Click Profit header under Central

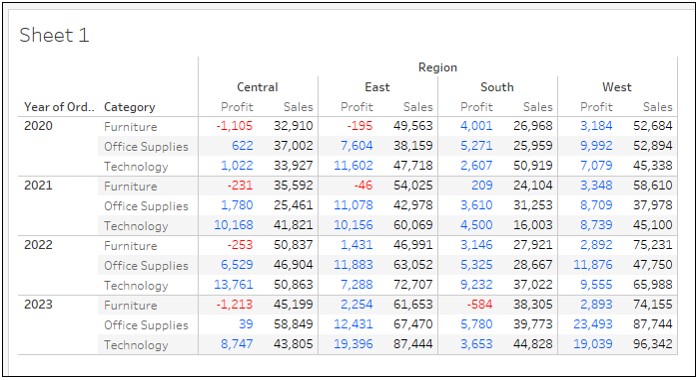[x=237, y=107]
